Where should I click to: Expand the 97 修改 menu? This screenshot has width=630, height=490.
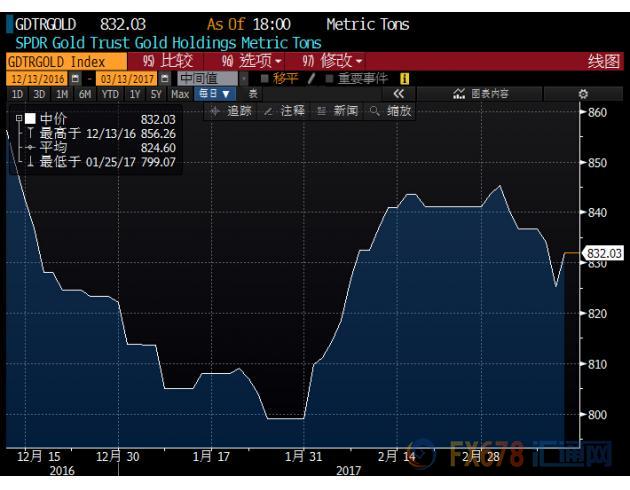(x=332, y=61)
